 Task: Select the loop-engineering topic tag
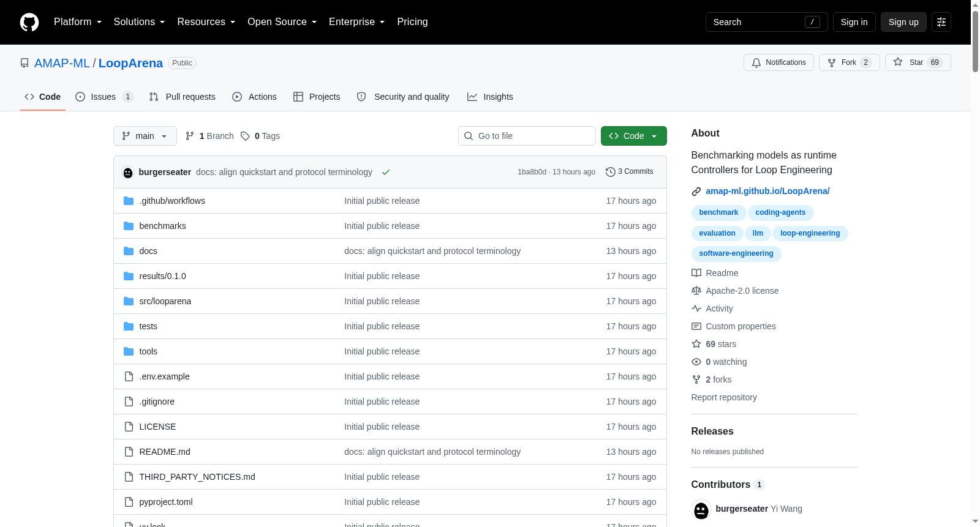click(x=810, y=233)
